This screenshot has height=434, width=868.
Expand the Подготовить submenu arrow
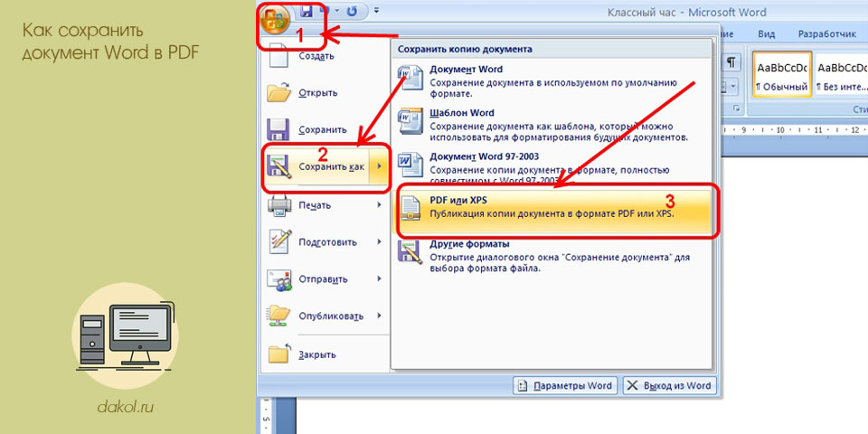pyautogui.click(x=379, y=242)
